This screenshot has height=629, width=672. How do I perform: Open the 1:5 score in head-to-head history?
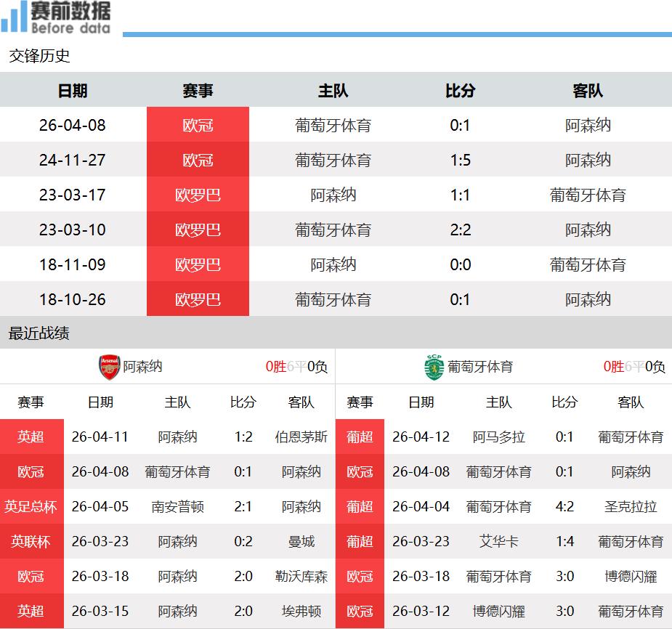point(460,160)
